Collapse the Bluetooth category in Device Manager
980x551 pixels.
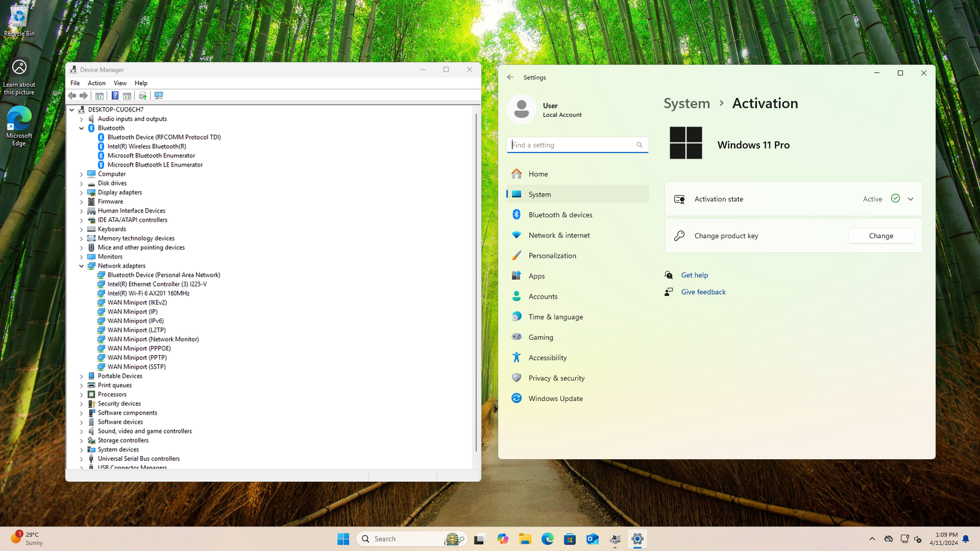tap(81, 128)
